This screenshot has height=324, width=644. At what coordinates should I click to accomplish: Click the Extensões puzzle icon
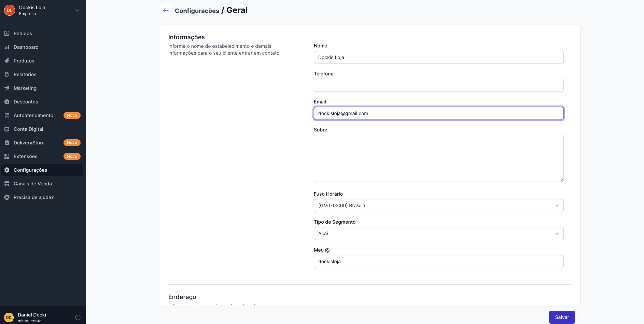tap(7, 156)
